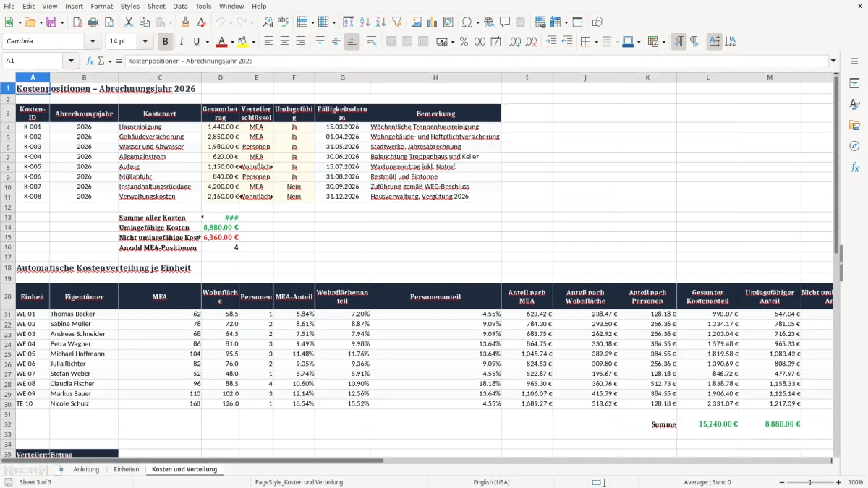Open the Print Preview

click(x=110, y=22)
